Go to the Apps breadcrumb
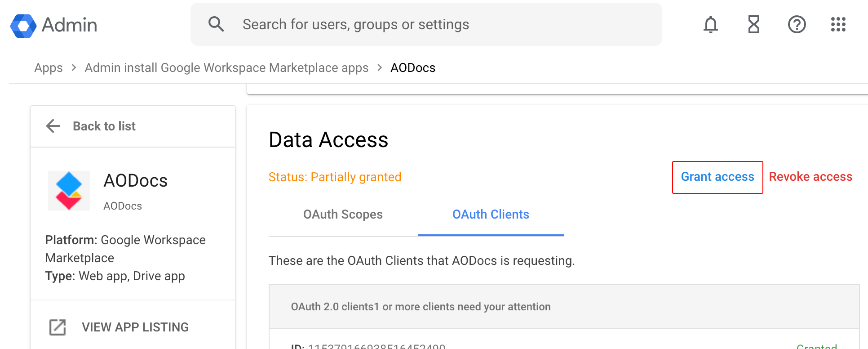 click(49, 68)
